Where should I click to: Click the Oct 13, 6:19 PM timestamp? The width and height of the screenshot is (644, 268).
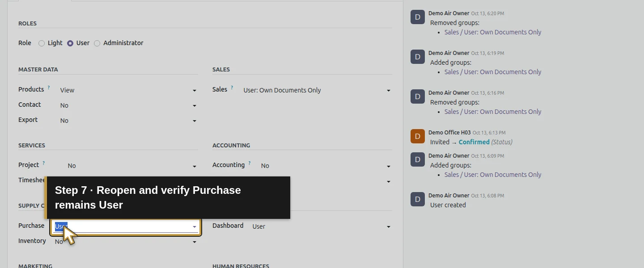point(487,54)
